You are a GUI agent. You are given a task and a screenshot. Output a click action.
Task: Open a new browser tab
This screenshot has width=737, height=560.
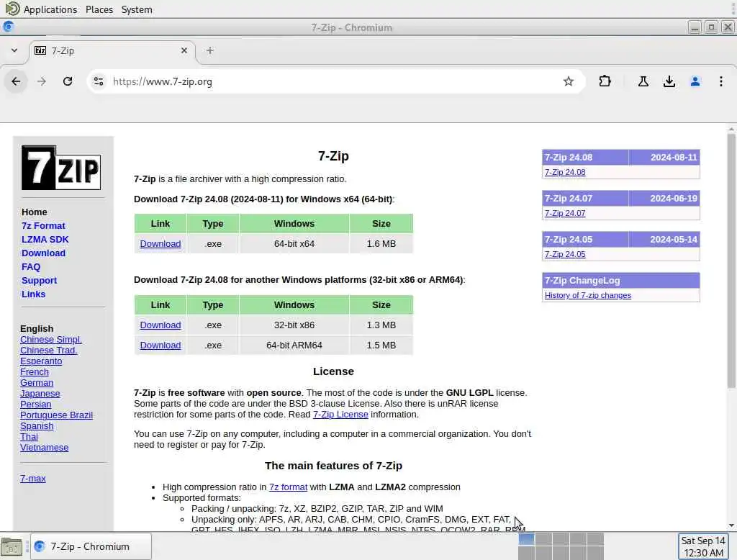click(210, 50)
